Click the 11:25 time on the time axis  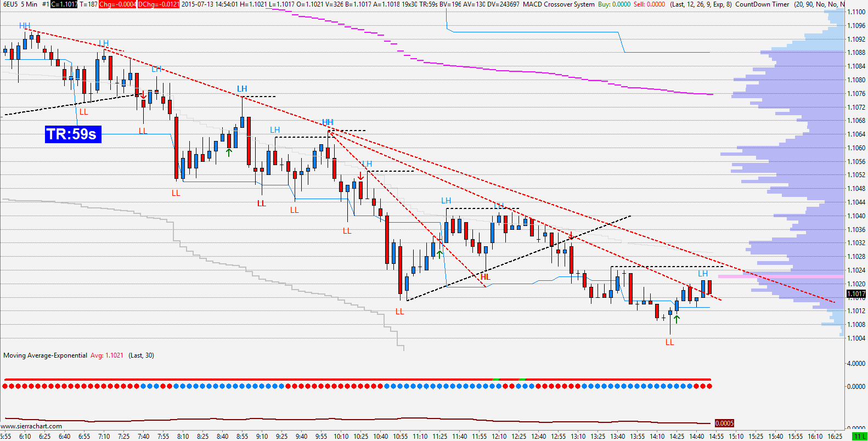[439, 437]
